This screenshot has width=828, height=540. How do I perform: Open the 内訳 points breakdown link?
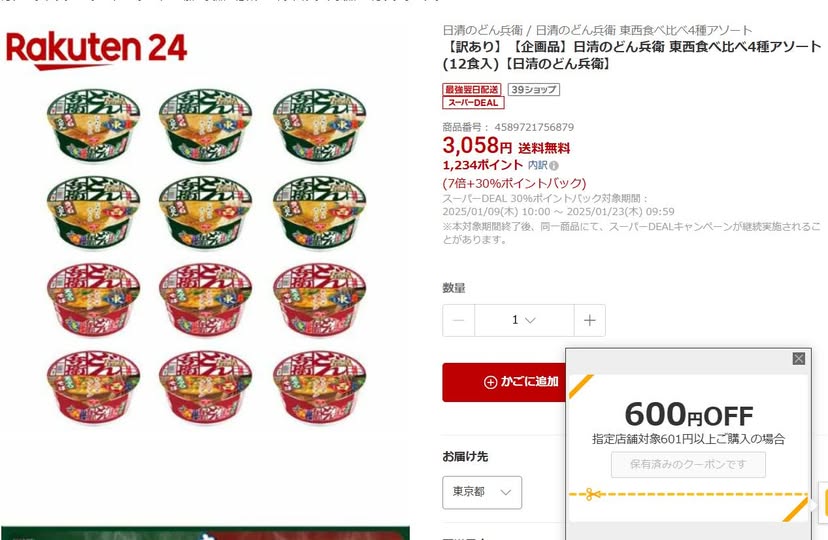[538, 165]
